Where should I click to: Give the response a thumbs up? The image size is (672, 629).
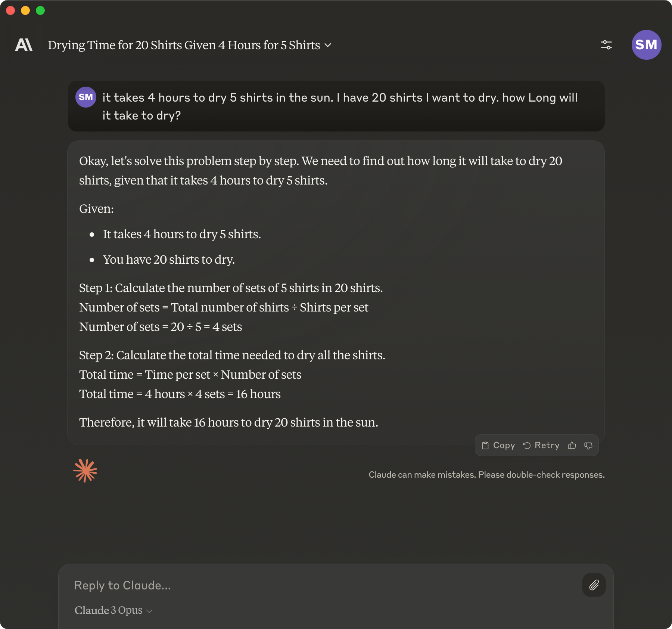(x=572, y=445)
